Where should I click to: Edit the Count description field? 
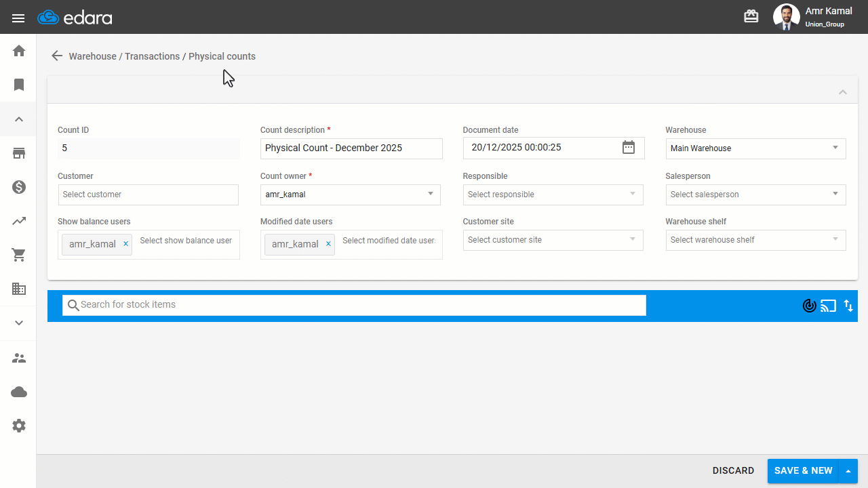click(x=351, y=148)
